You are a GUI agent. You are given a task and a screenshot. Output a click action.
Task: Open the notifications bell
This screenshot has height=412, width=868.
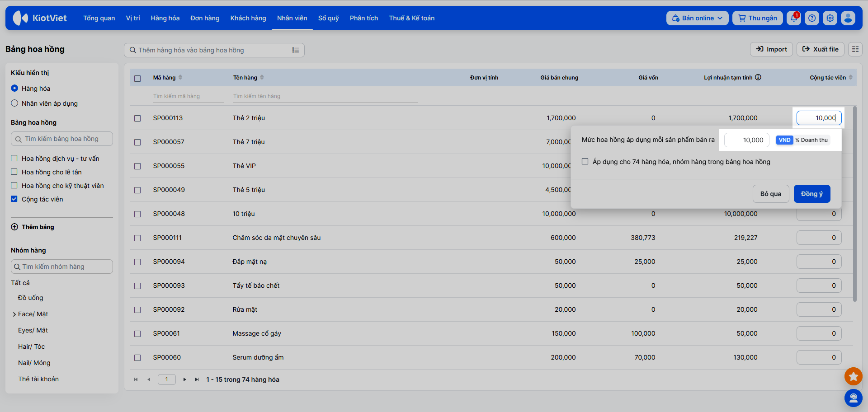(794, 18)
